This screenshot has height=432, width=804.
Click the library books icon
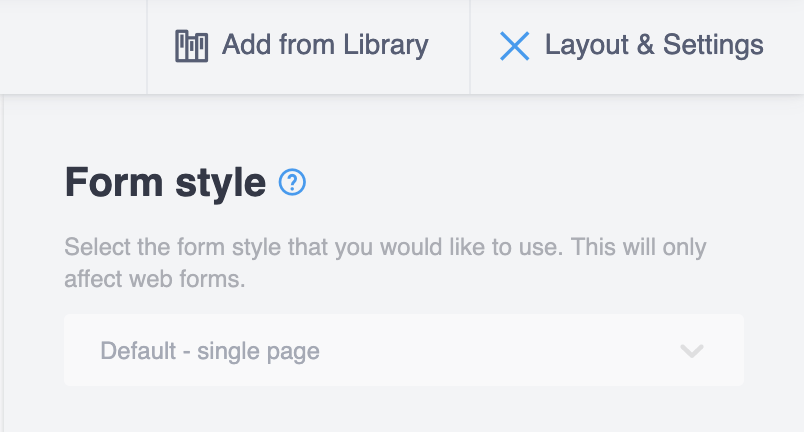click(191, 46)
